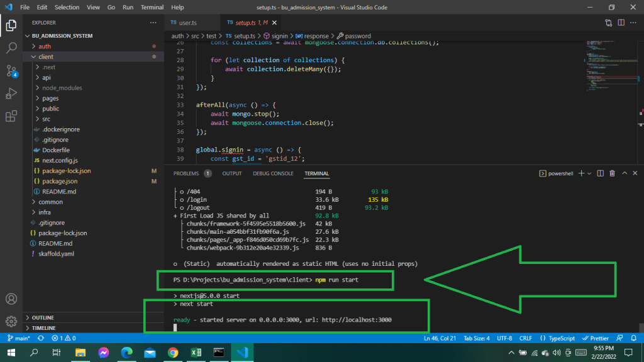Open Excel from the taskbar
The height and width of the screenshot is (362, 644).
[x=196, y=353]
